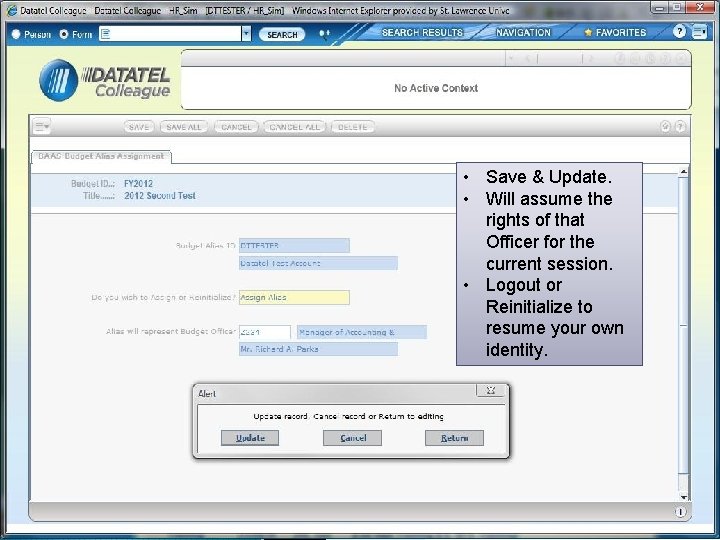Viewport: 720px width, 540px height.
Task: Click the Return button in Alert
Action: pyautogui.click(x=454, y=438)
